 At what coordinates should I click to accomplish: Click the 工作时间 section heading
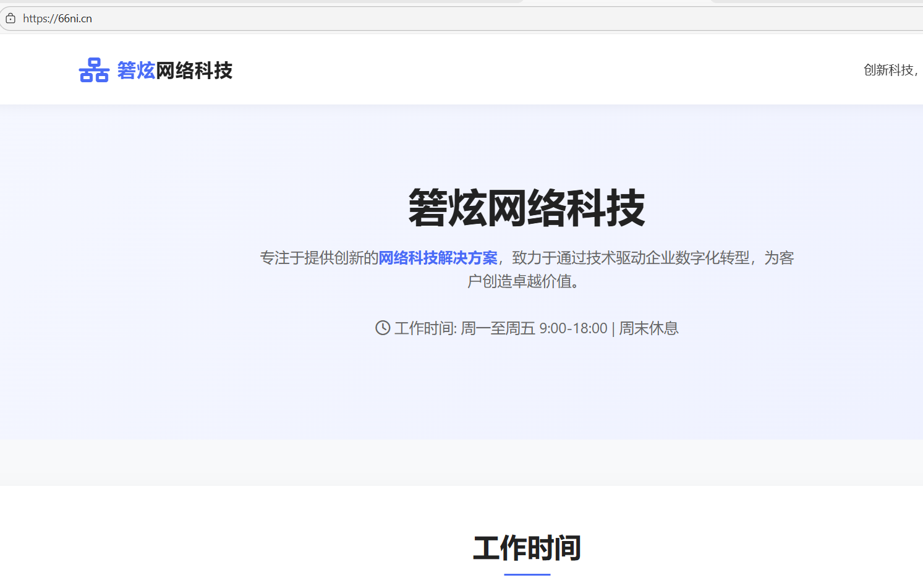click(527, 548)
